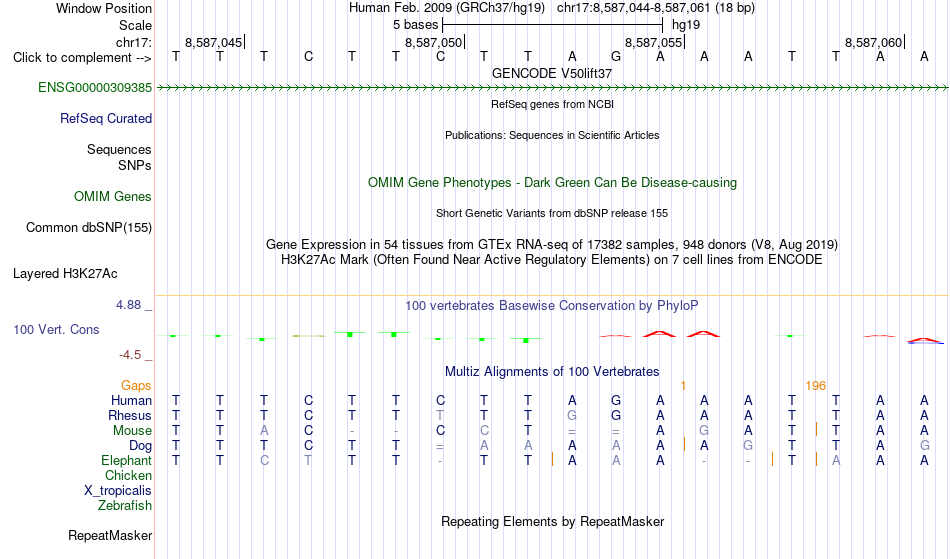This screenshot has height=559, width=950.
Task: Click the ENSG00000309385 gene arrow track
Action: click(x=552, y=88)
